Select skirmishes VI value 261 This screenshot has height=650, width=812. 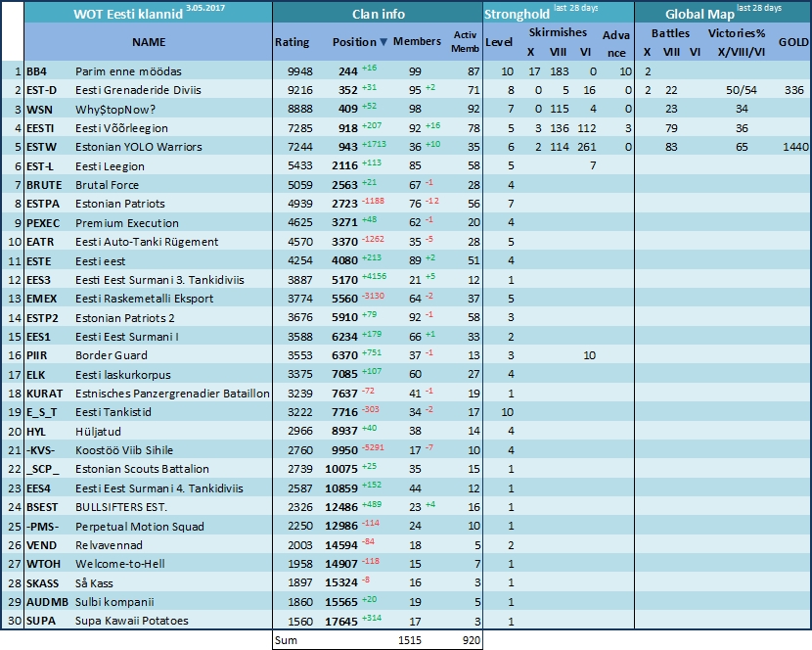pyautogui.click(x=587, y=147)
